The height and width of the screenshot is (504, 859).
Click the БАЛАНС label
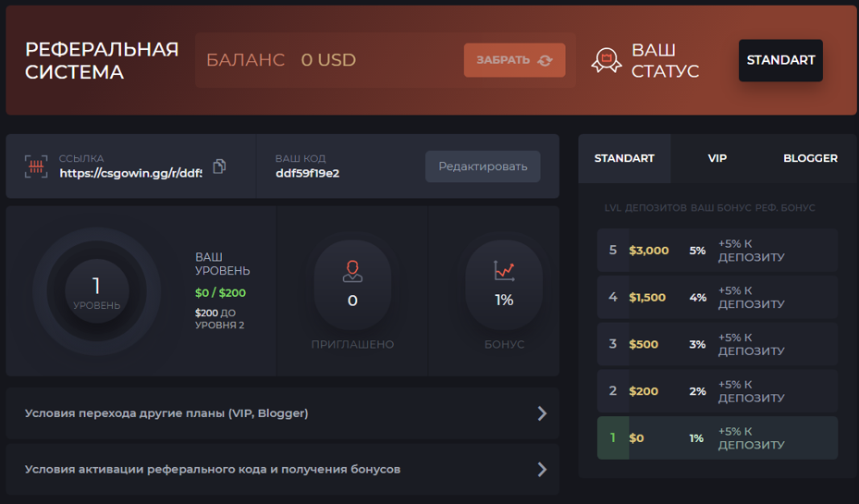(245, 60)
